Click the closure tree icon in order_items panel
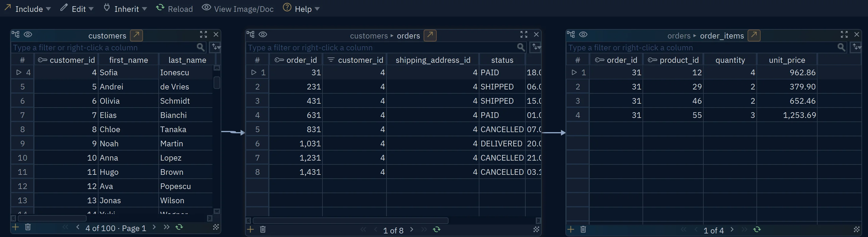This screenshot has width=868, height=237. tap(571, 34)
